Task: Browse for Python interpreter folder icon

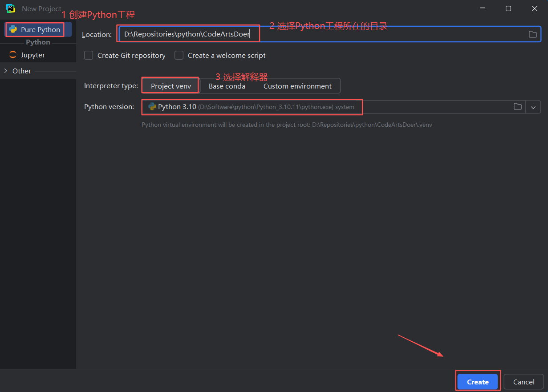Action: [517, 107]
